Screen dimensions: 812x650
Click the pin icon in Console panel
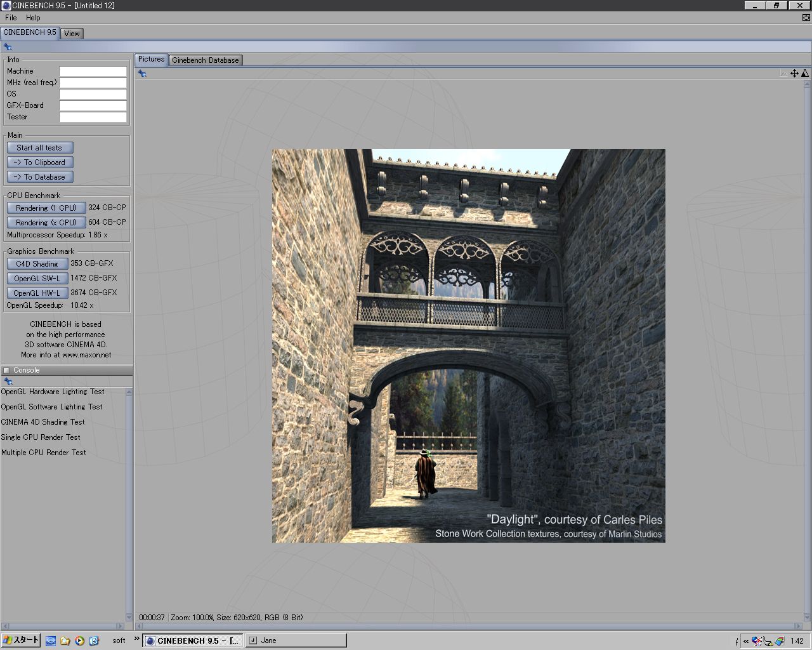tap(8, 381)
